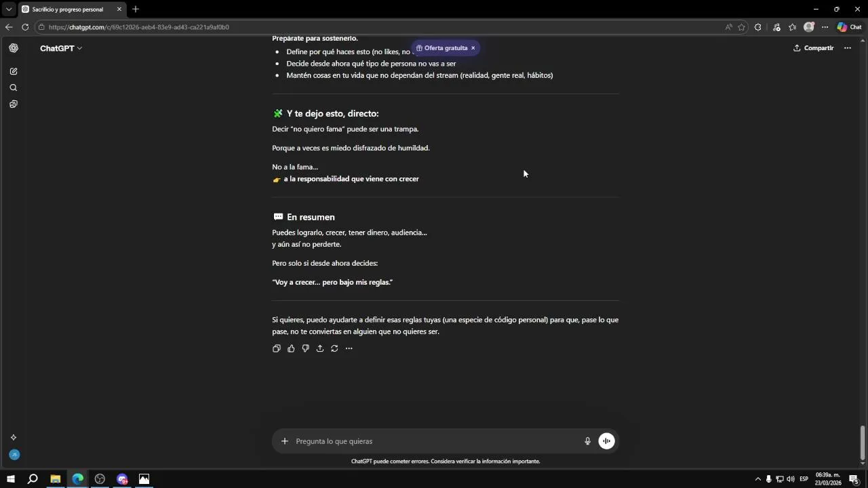Open conversation options three-dot menu
This screenshot has height=488, width=868.
[x=847, y=48]
